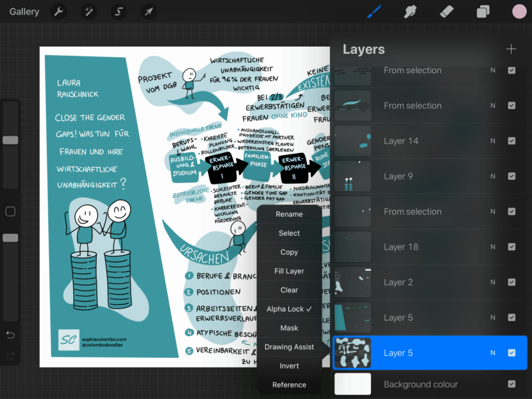The image size is (532, 399).
Task: Open the pink active color swatch
Action: pos(519,12)
